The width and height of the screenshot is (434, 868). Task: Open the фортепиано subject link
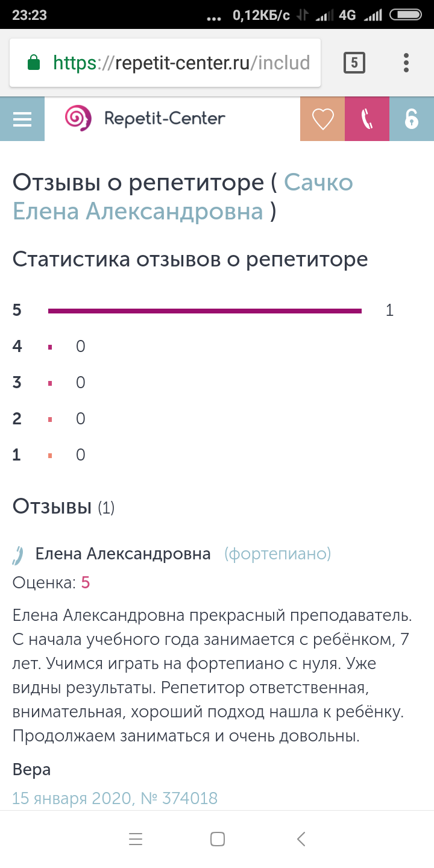point(278,554)
